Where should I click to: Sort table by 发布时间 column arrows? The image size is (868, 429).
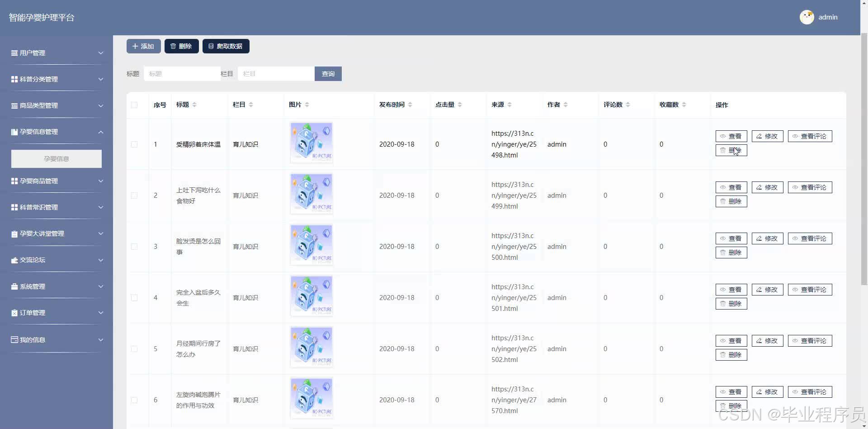click(410, 105)
